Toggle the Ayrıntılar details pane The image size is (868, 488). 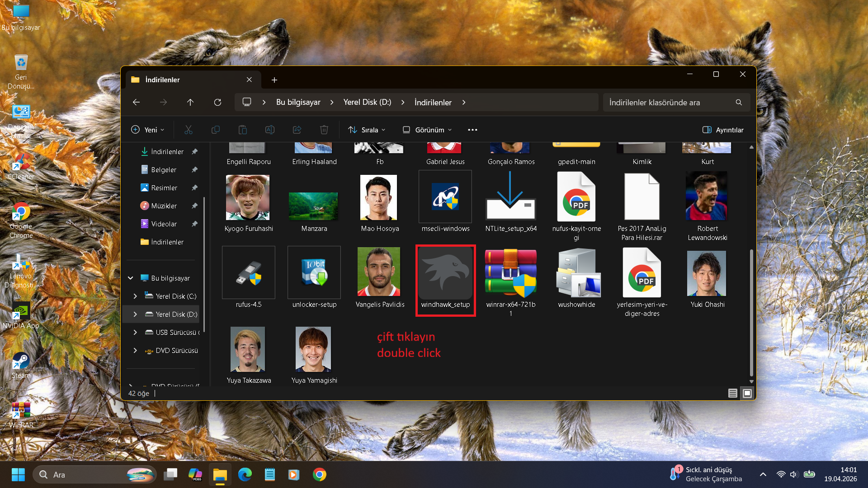click(x=723, y=130)
